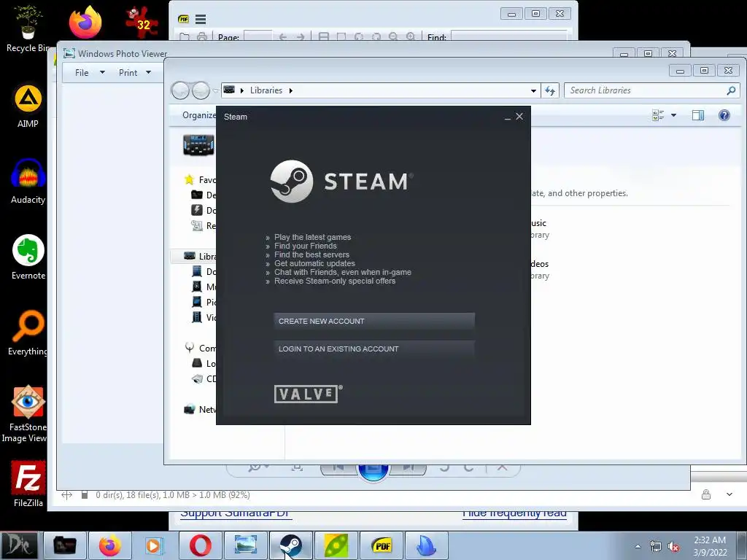Screen dimensions: 747x560
Task: Switch to the green pea taskbar icon
Action: tap(336, 545)
